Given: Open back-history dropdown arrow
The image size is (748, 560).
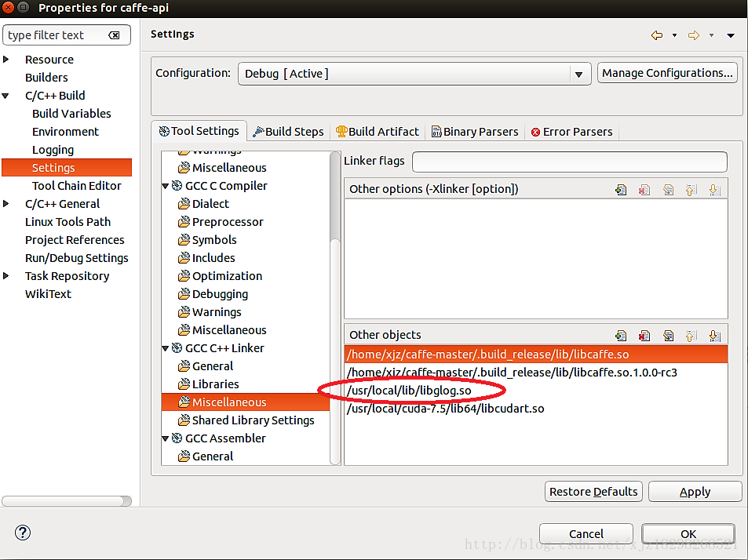Looking at the screenshot, I should [674, 35].
